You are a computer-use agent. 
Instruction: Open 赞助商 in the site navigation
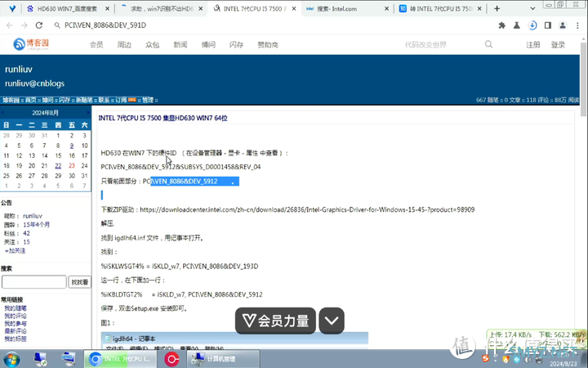coord(268,45)
